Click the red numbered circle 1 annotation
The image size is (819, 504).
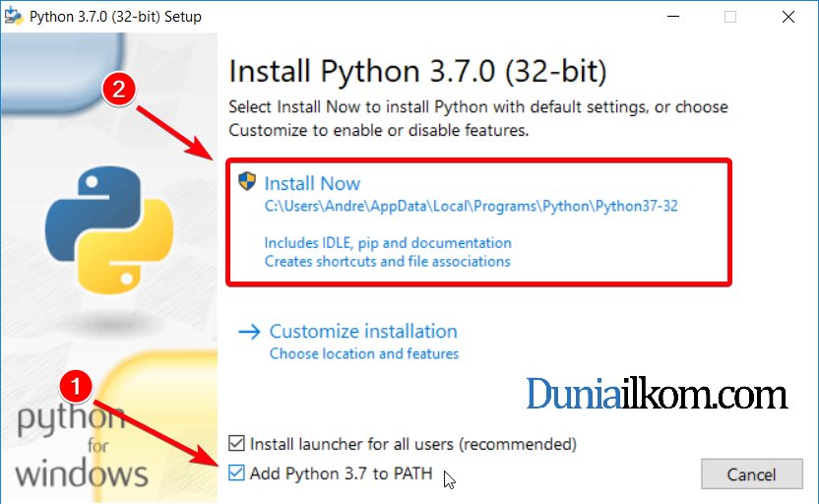pos(76,387)
